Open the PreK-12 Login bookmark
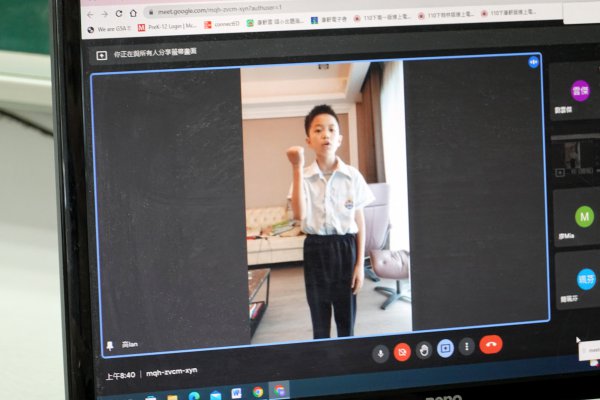The image size is (600, 400). [167, 27]
